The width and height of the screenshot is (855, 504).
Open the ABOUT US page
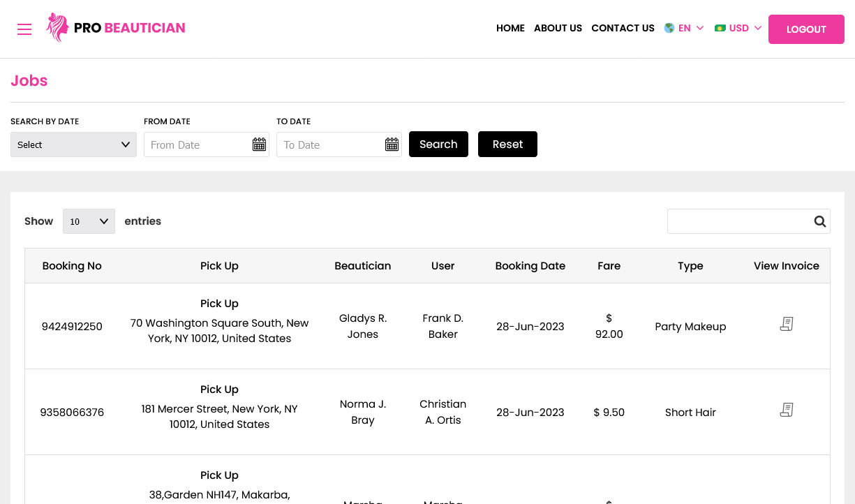pyautogui.click(x=558, y=28)
